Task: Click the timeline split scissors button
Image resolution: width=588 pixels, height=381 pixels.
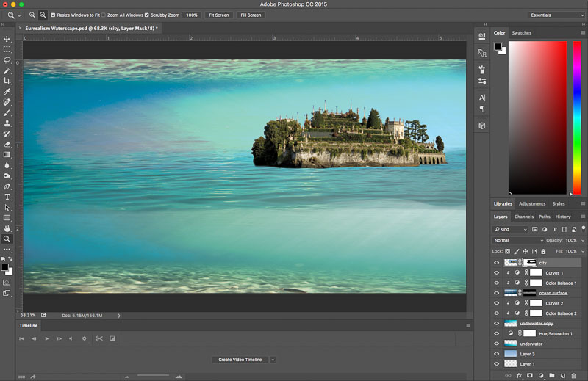Action: (x=99, y=338)
